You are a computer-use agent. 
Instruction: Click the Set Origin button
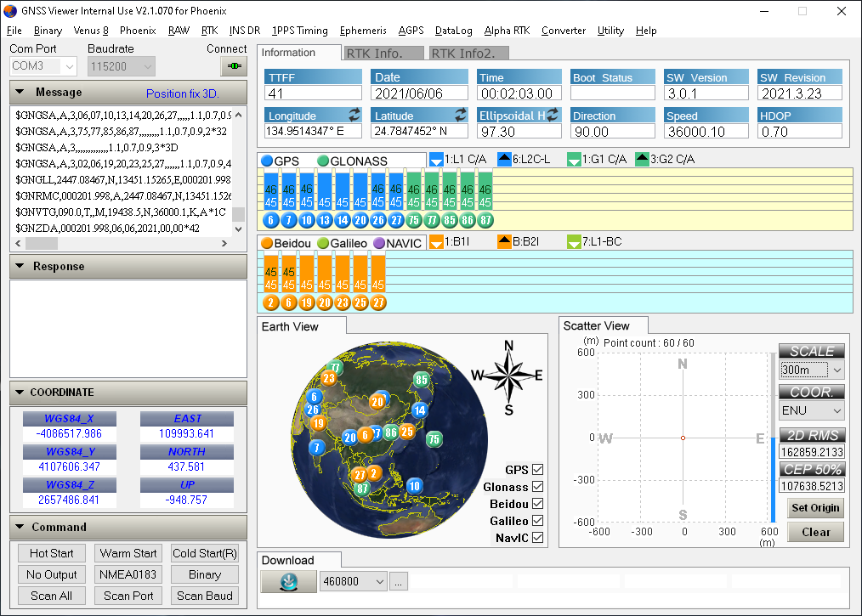coord(815,508)
